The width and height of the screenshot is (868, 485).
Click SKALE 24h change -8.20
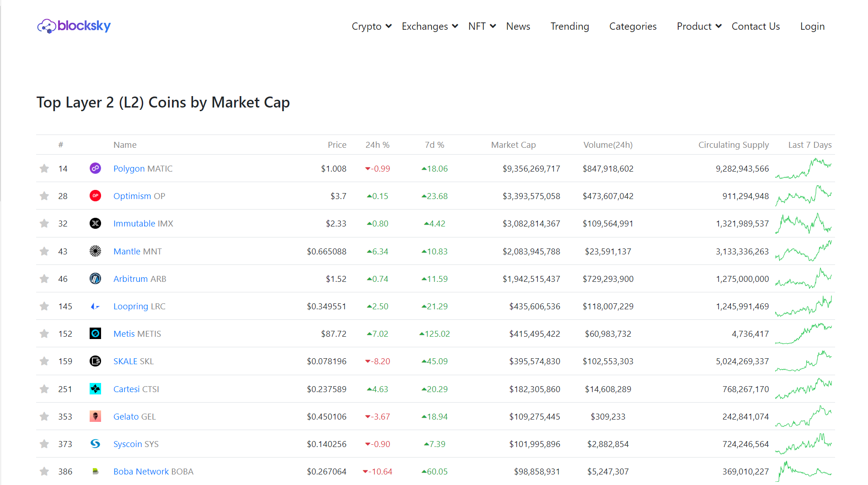click(x=377, y=361)
